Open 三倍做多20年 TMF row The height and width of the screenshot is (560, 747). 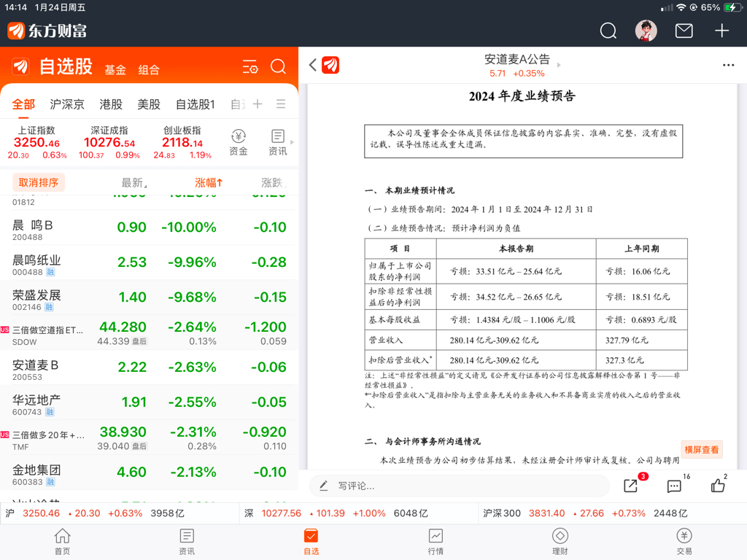pos(149,437)
